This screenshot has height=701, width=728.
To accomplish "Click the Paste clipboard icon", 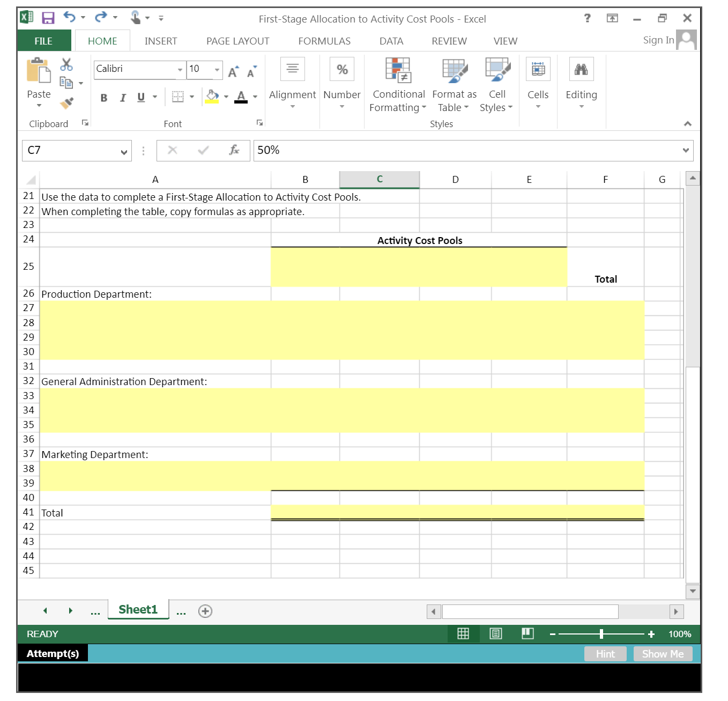I will pos(39,70).
